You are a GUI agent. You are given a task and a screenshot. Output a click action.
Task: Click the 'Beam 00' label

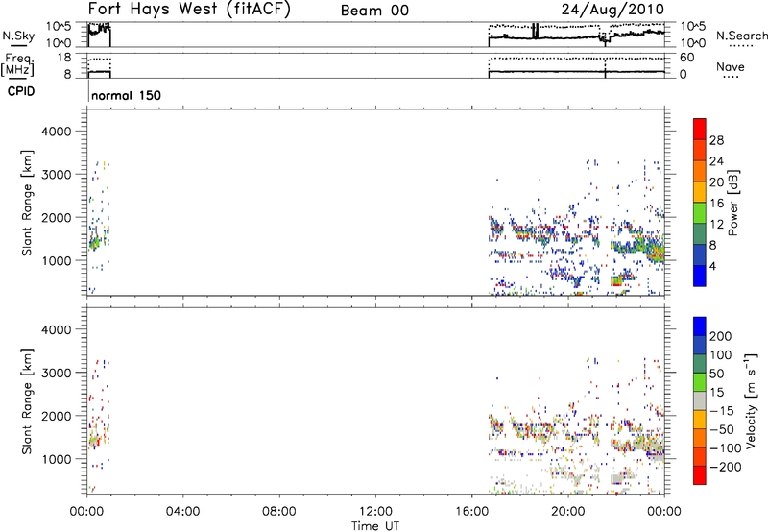(374, 11)
